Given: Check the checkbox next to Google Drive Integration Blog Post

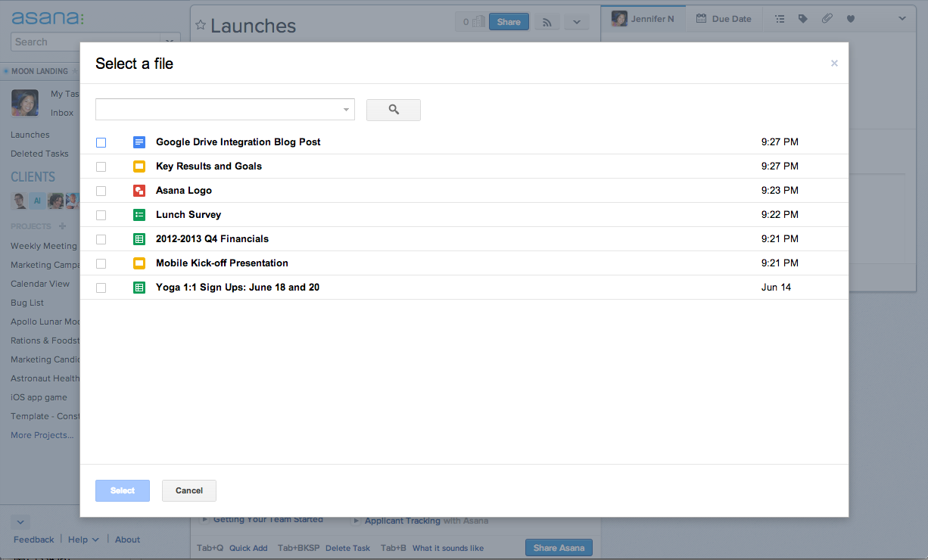Looking at the screenshot, I should click(101, 142).
